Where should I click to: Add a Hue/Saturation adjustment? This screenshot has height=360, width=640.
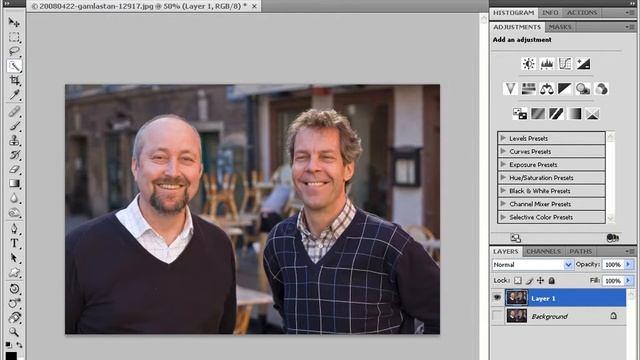529,89
